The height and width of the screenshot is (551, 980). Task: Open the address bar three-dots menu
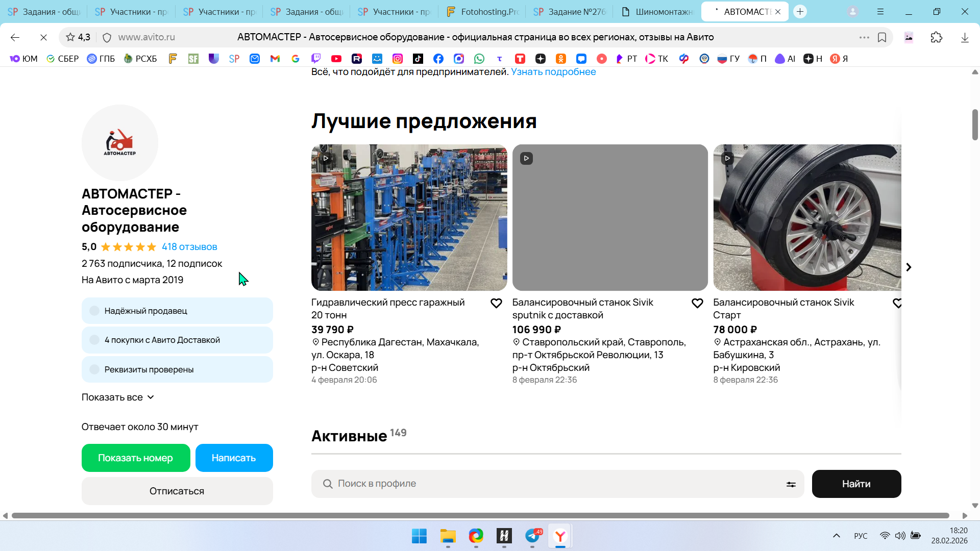(x=864, y=37)
